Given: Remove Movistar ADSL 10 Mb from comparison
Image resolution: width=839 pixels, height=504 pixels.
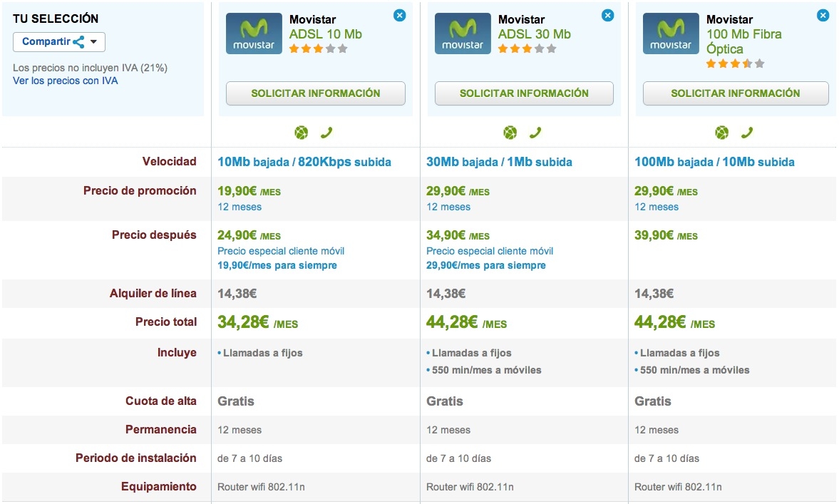Looking at the screenshot, I should point(399,16).
